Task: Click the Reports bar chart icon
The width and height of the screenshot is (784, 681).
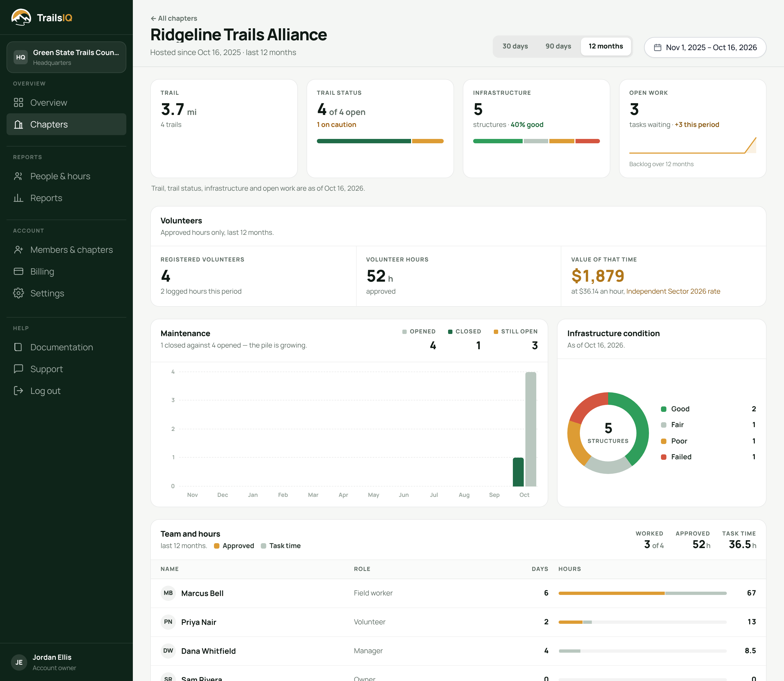Action: click(x=18, y=198)
